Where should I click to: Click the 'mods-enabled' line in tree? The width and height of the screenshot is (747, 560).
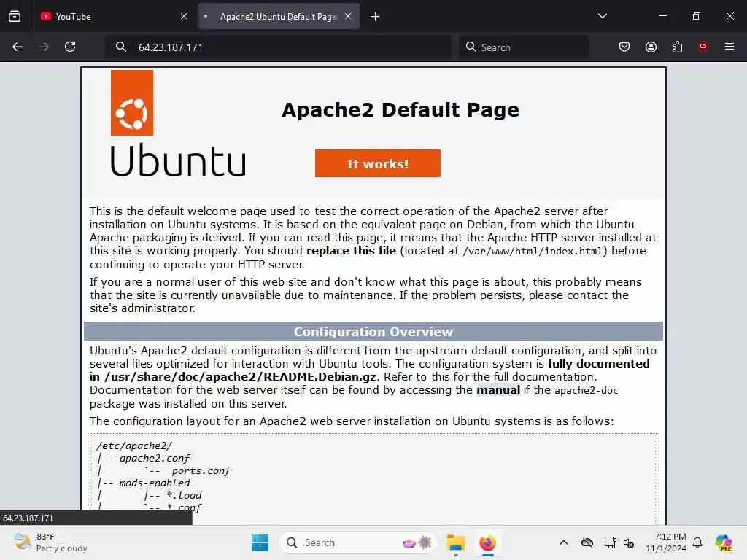pyautogui.click(x=155, y=483)
